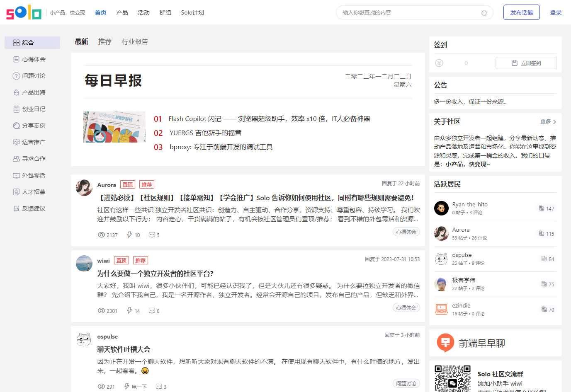This screenshot has height=392, width=571.
Task: Open 人才招募 in the sidebar
Action: pyautogui.click(x=33, y=192)
